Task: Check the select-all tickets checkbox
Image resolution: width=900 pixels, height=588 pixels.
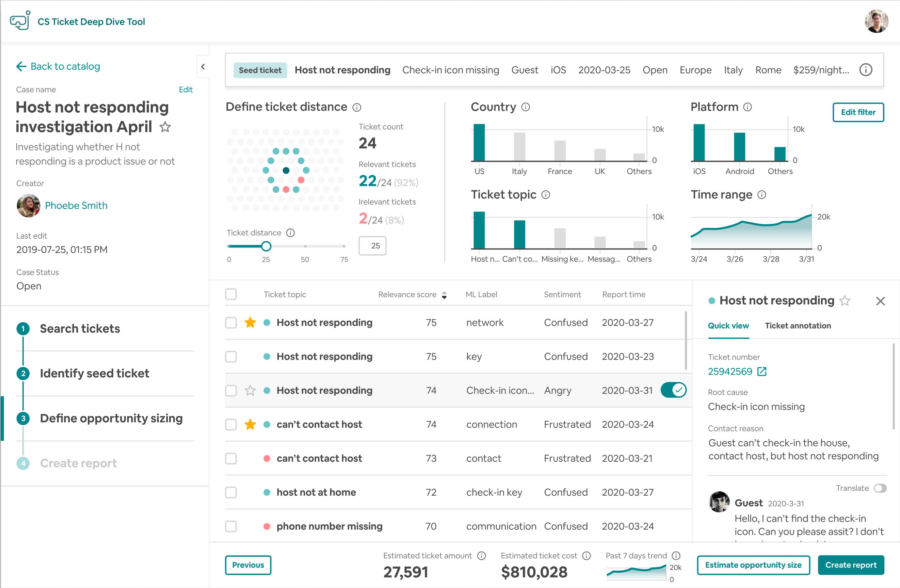Action: [x=231, y=294]
